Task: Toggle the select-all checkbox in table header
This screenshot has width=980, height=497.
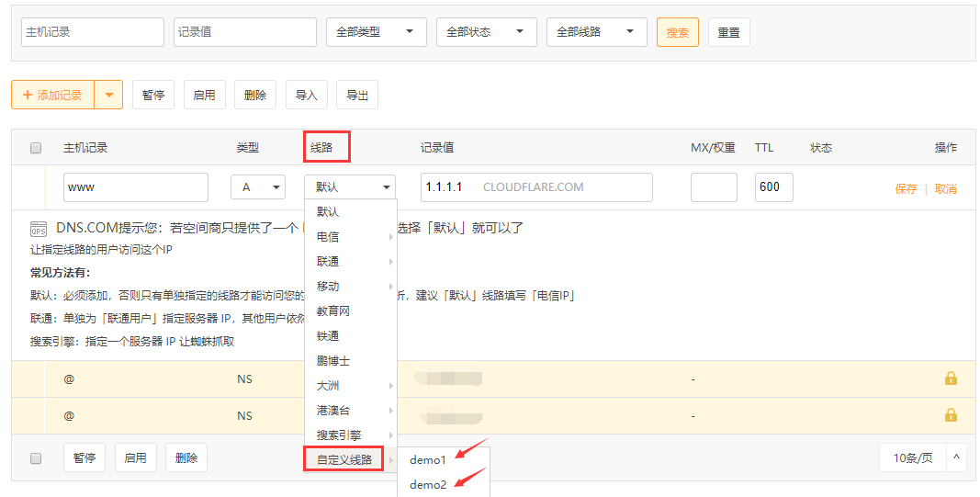Action: [36, 148]
